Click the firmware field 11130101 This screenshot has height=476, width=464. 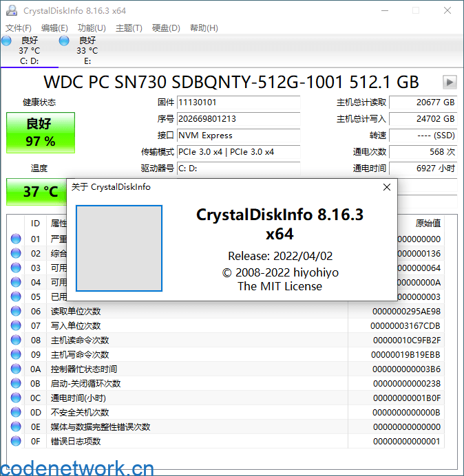coord(238,102)
